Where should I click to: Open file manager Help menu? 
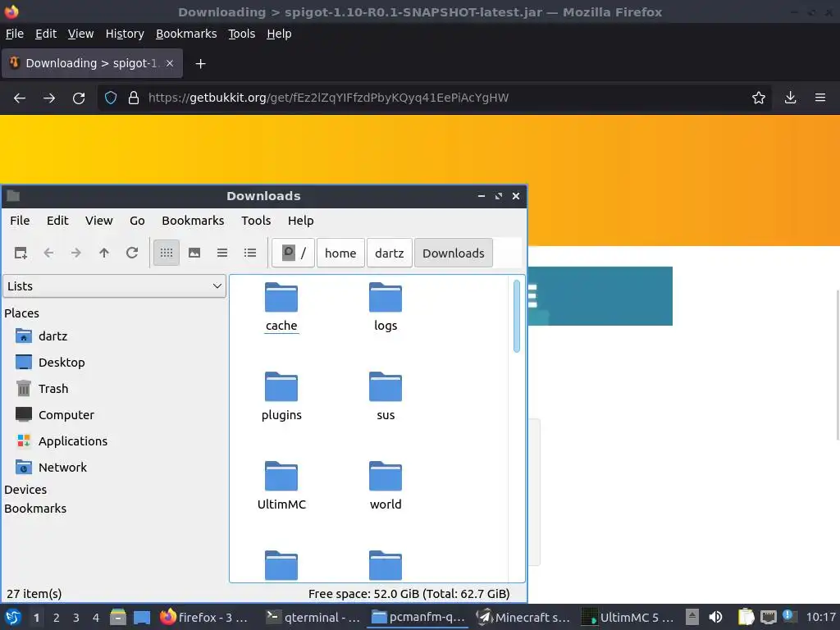(300, 221)
